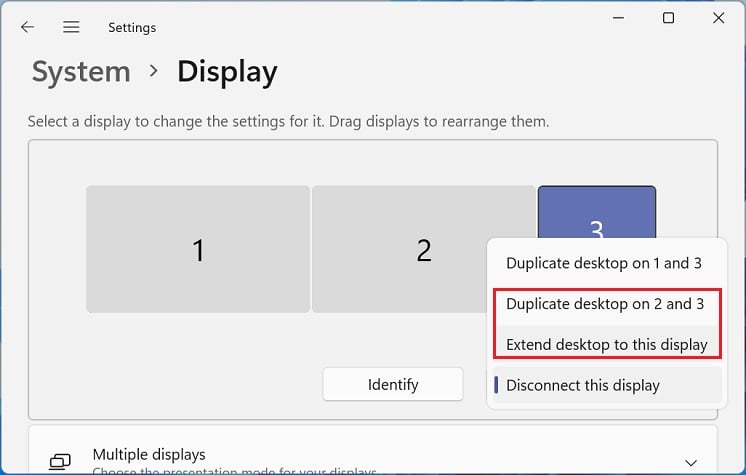Minimize the Settings window
Screen dimensions: 746x475
point(618,18)
